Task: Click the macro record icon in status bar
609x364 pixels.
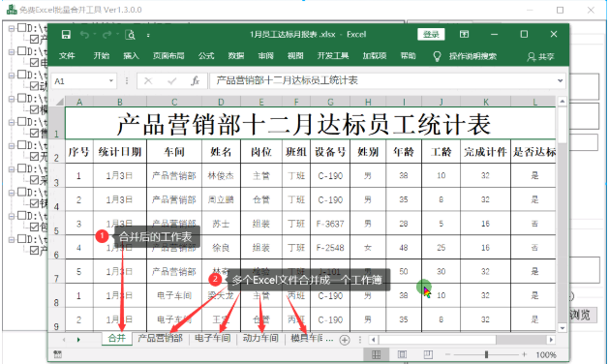Action: [57, 354]
